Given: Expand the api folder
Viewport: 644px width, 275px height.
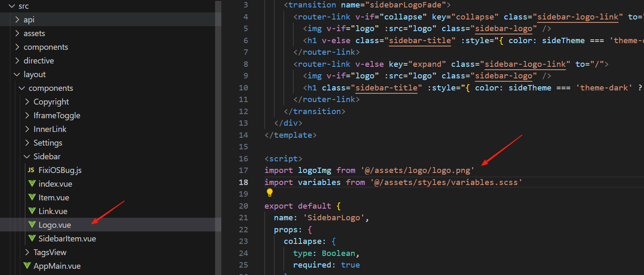Looking at the screenshot, I should coord(17,19).
